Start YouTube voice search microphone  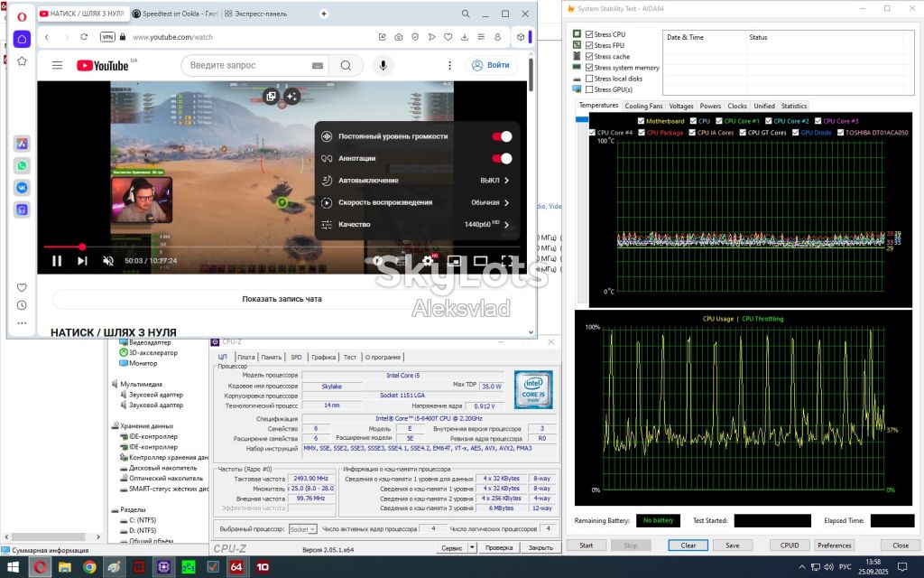tap(383, 65)
